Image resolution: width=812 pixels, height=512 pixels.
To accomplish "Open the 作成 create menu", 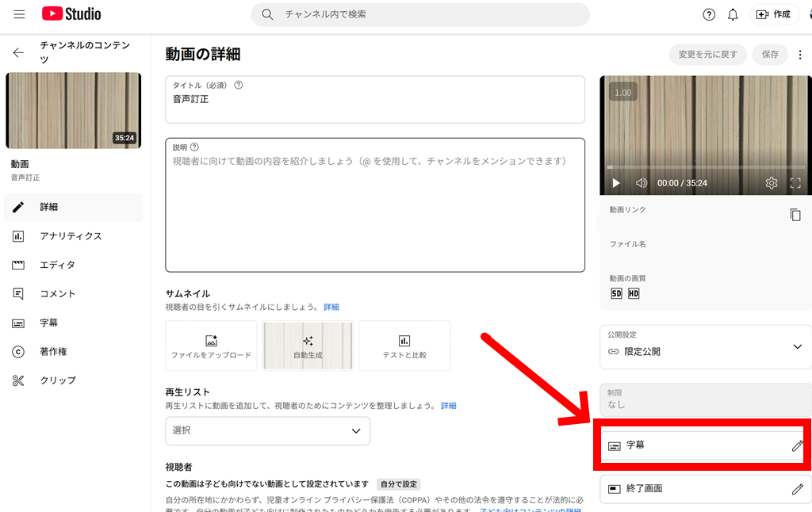I will [772, 14].
